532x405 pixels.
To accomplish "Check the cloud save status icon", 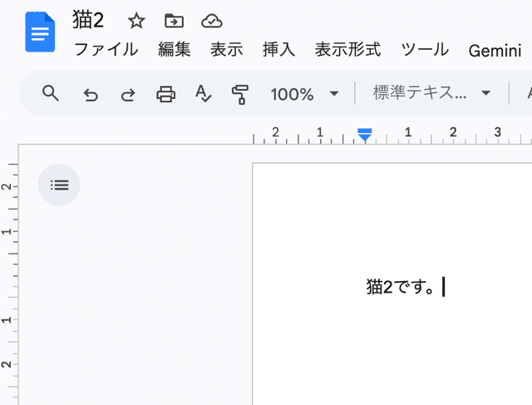I will click(212, 21).
